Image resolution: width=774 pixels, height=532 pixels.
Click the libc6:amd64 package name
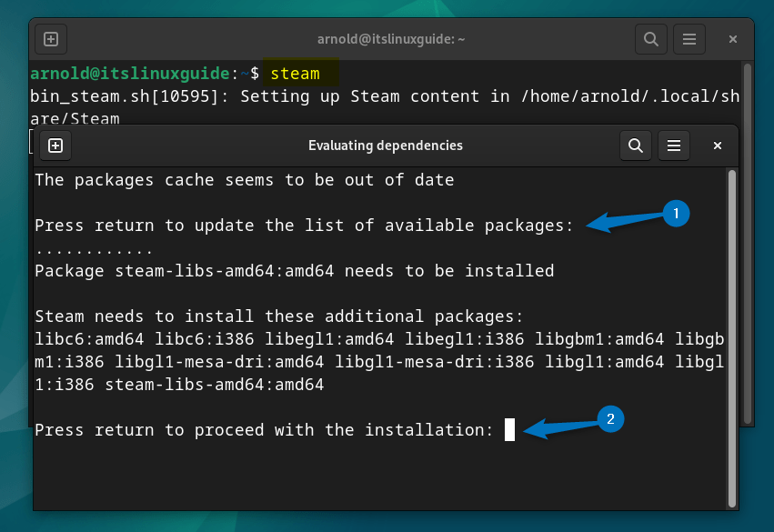point(80,339)
